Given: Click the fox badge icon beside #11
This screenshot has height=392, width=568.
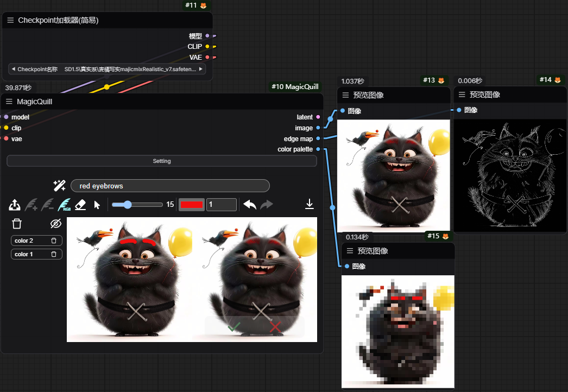Looking at the screenshot, I should coord(203,5).
